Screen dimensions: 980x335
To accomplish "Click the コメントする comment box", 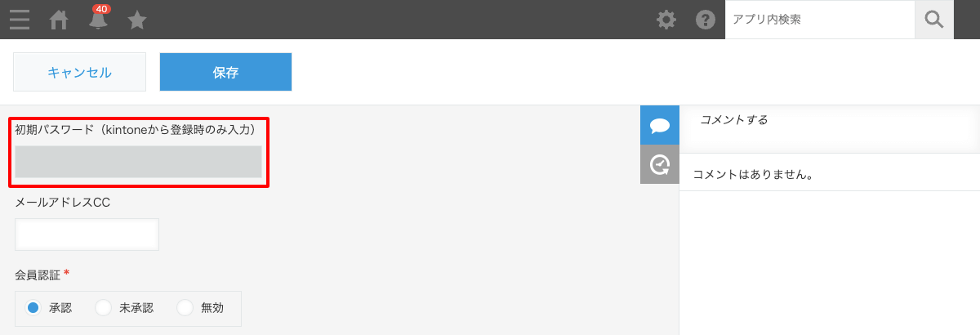I will tap(830, 129).
